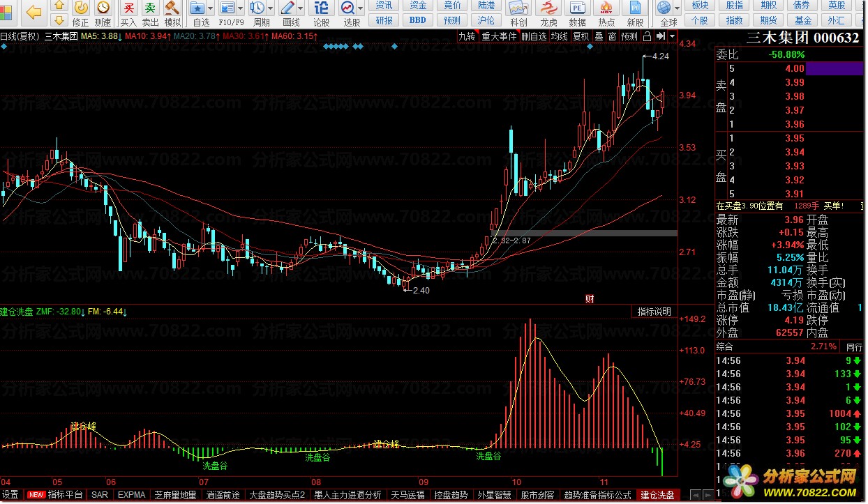
Task: Click the jump-to-end arrow on chart toolbar
Action: (660, 36)
